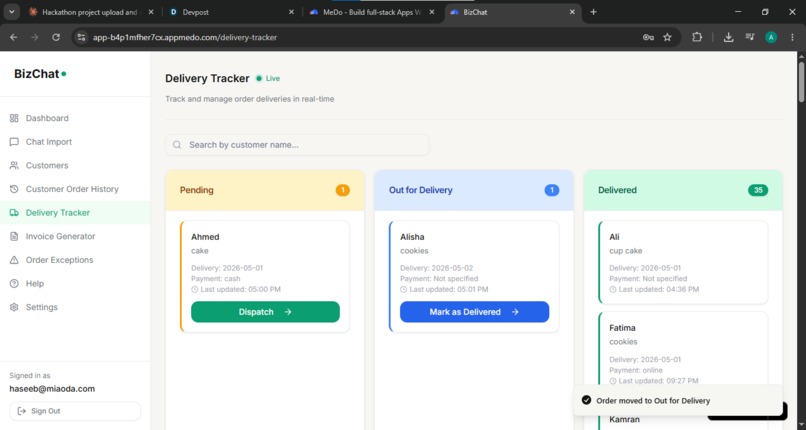Close the Hackathon project upload tab
806x430 pixels.
click(151, 12)
